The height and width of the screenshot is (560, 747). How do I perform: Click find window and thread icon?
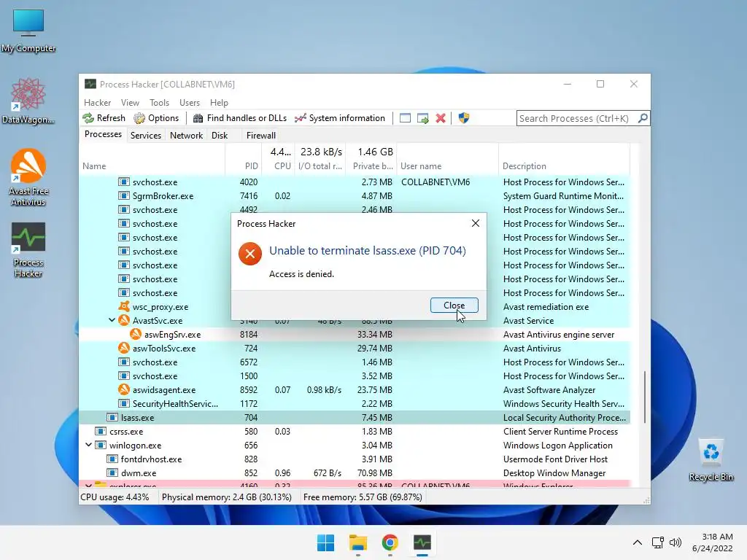coord(422,118)
